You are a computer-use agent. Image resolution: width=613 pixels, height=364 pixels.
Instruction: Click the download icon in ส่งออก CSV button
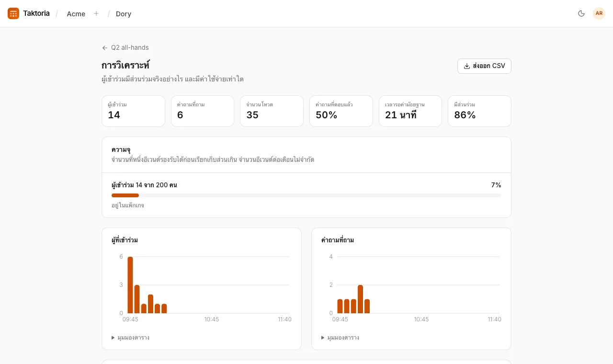tap(467, 66)
